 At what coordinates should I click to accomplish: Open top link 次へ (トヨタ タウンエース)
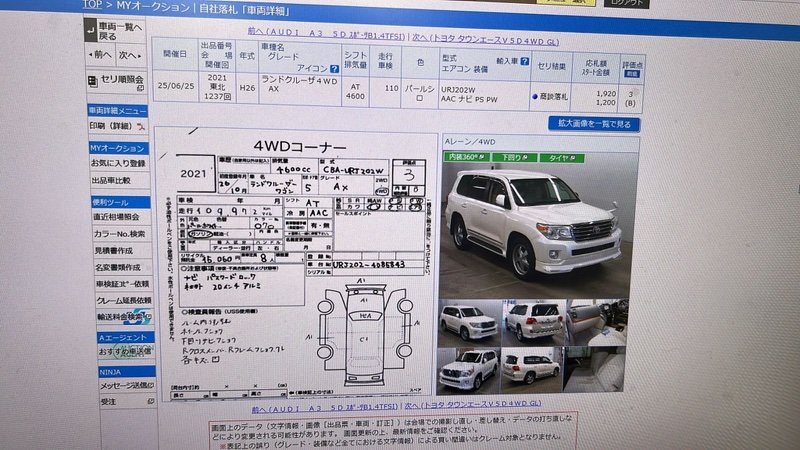[x=485, y=39]
